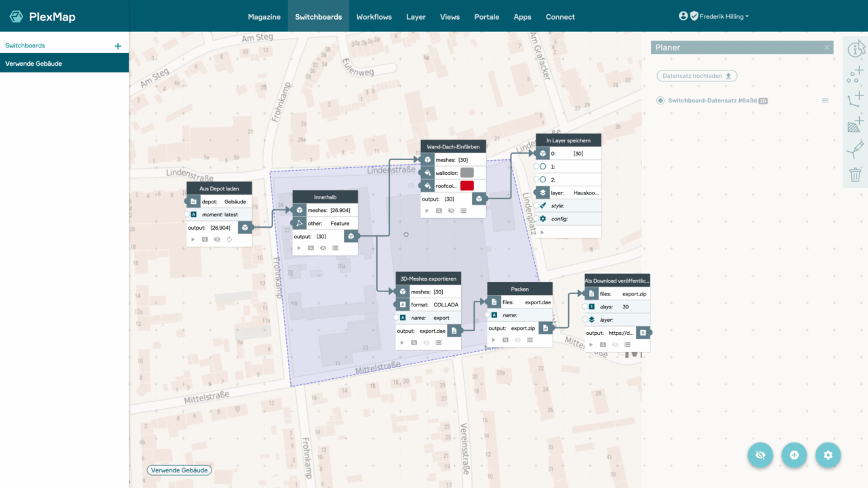The width and height of the screenshot is (868, 488).
Task: Open the settings gear button bottom right
Action: coord(828,455)
